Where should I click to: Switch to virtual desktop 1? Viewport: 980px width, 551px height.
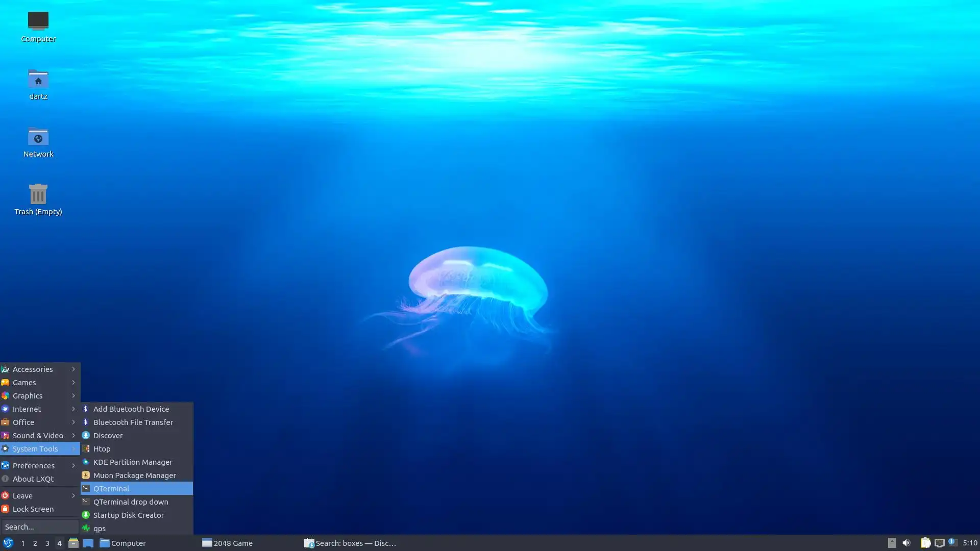pos(22,543)
